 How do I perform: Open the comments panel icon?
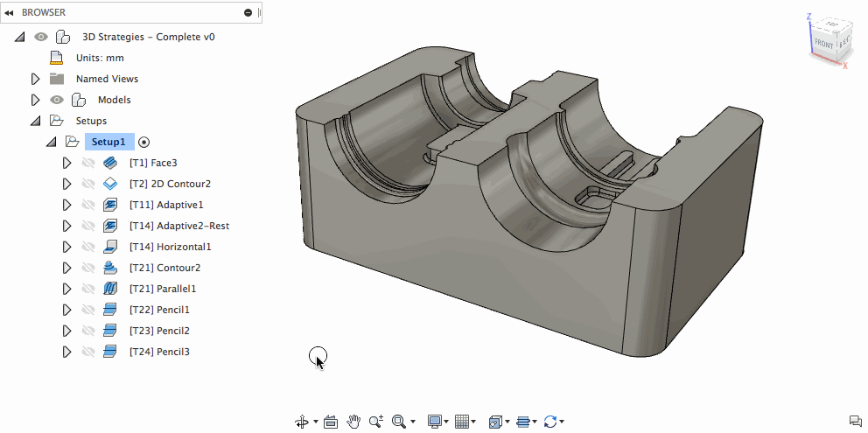[855, 422]
